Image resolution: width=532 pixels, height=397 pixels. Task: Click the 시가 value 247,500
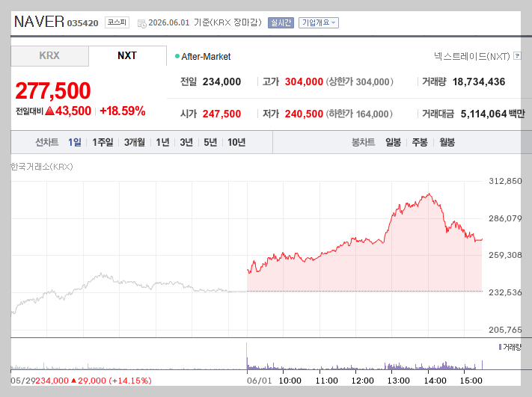tap(221, 114)
